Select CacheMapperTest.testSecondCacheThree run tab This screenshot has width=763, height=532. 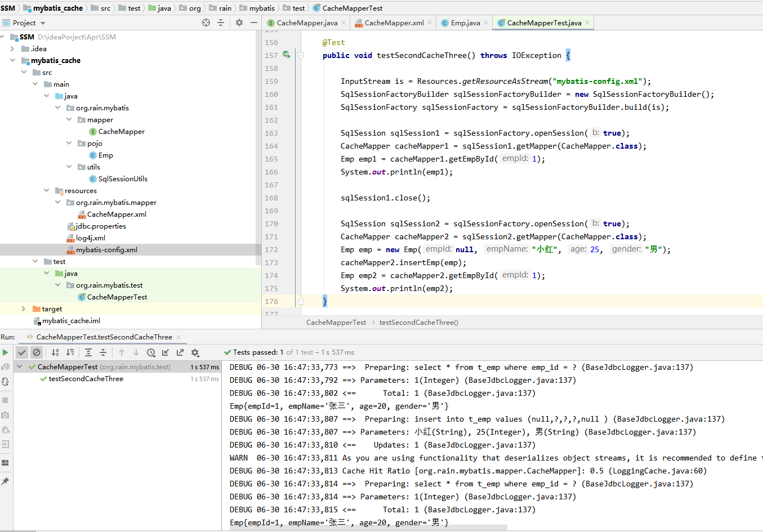(x=104, y=337)
